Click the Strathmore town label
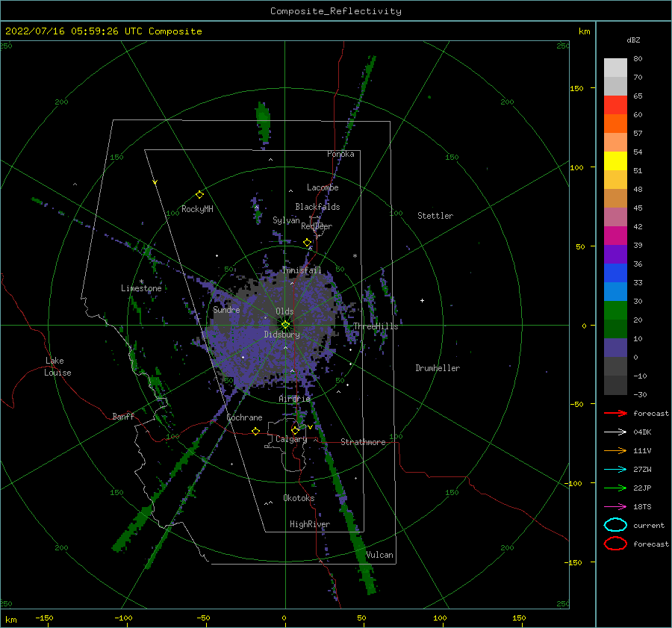The height and width of the screenshot is (628, 672). click(x=363, y=442)
